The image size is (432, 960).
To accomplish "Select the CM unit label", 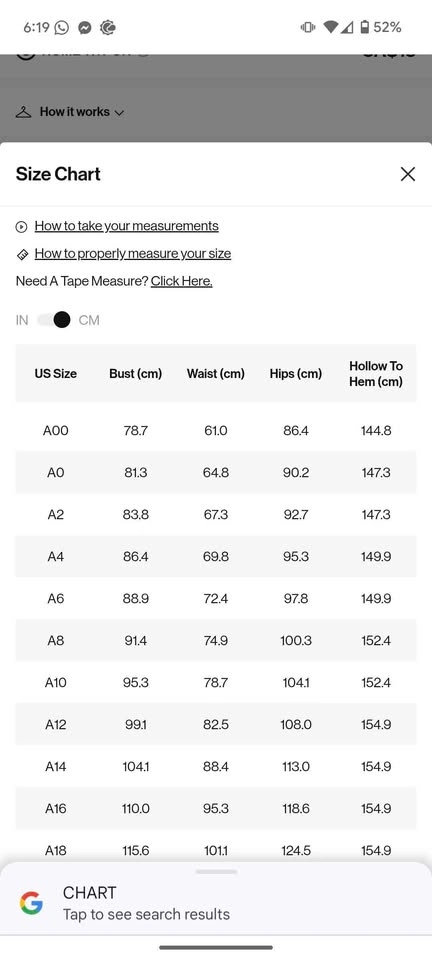I will coord(89,320).
